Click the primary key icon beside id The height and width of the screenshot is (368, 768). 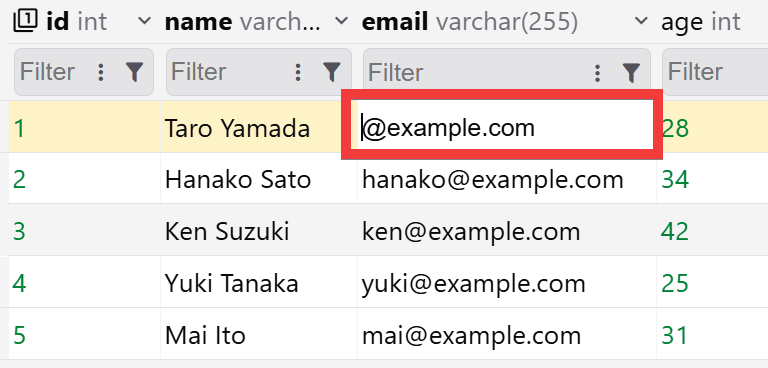click(25, 21)
